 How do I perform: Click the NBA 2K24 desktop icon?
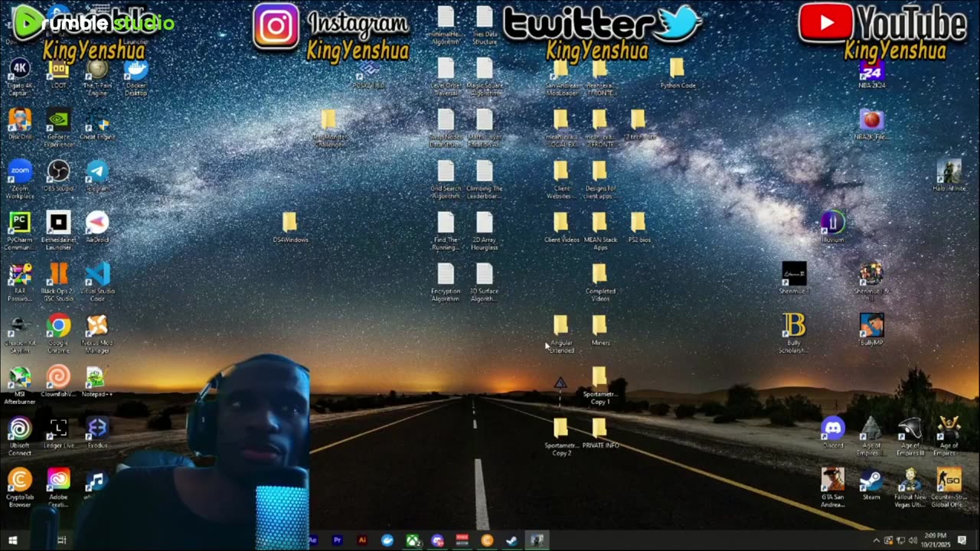point(871,75)
